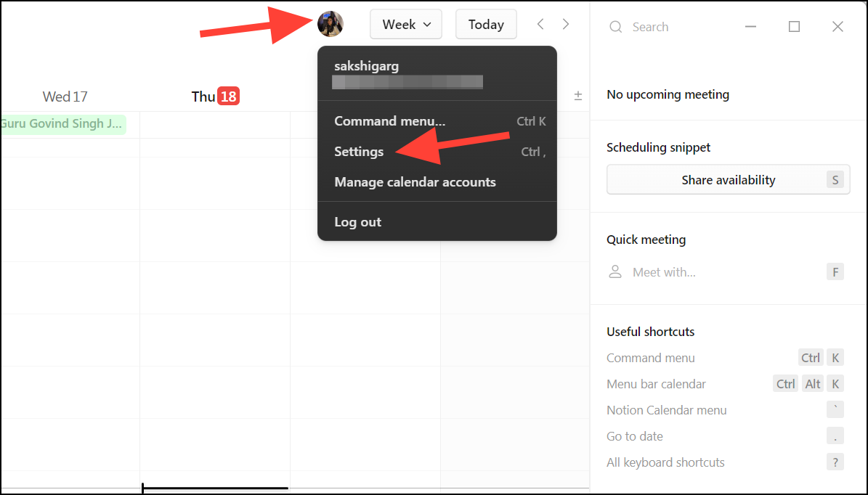Click the Useful shortcuts heading

[650, 332]
